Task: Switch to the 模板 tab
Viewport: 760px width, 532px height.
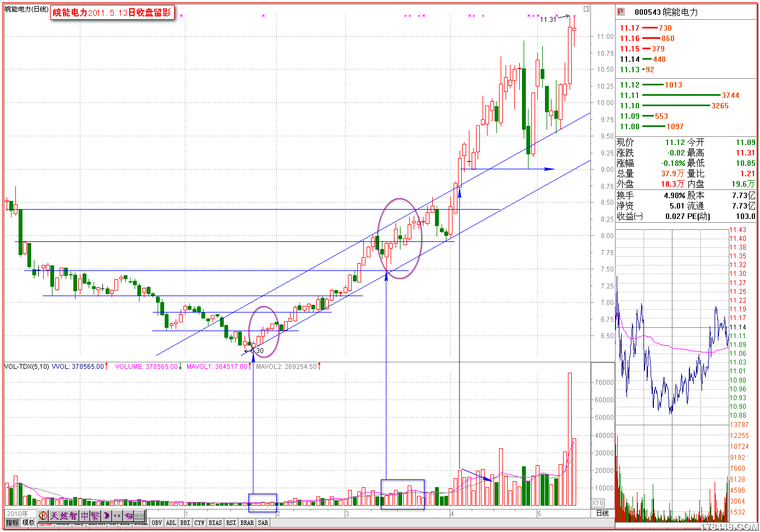Action: [28, 523]
